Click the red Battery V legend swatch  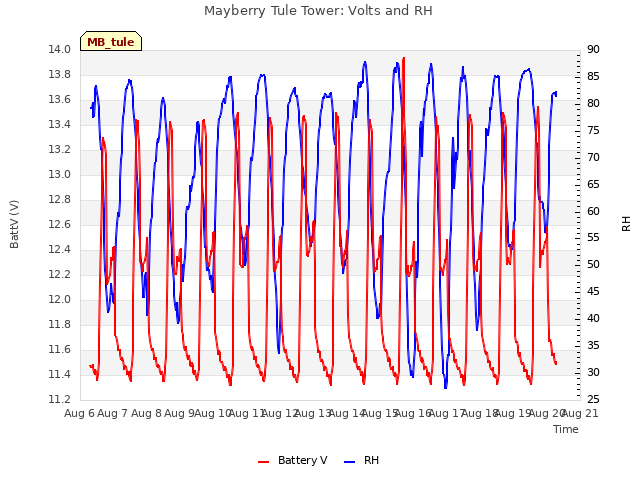pos(264,461)
